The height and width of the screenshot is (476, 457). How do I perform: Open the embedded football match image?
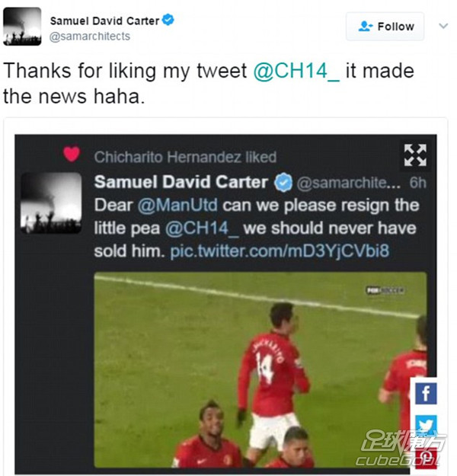point(260,369)
